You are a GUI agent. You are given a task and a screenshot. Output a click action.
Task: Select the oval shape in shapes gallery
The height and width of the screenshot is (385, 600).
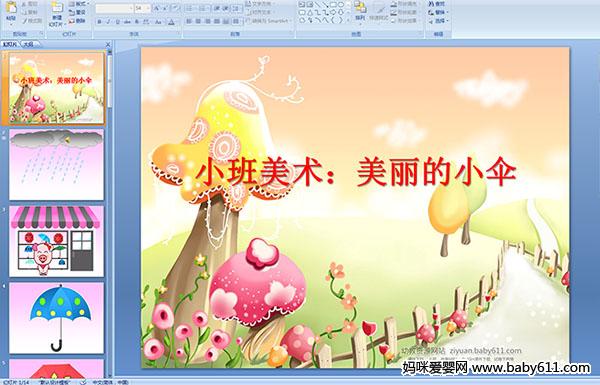[x=340, y=5]
